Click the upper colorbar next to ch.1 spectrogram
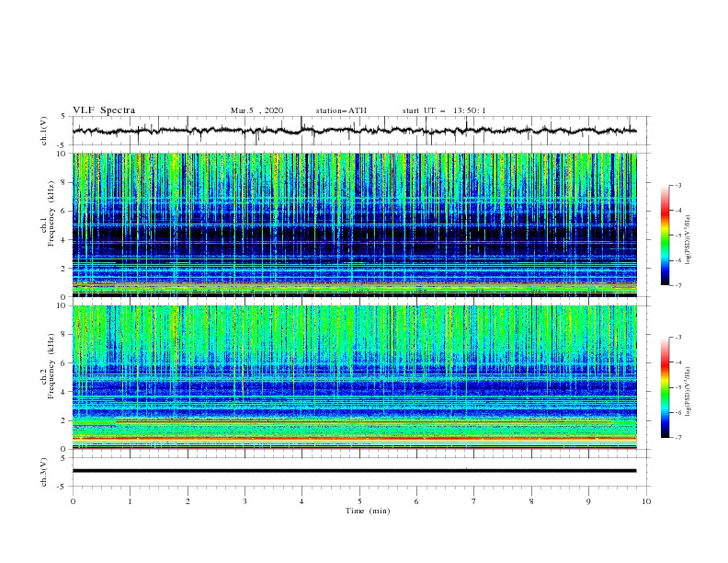The height and width of the screenshot is (563, 728). coord(665,236)
